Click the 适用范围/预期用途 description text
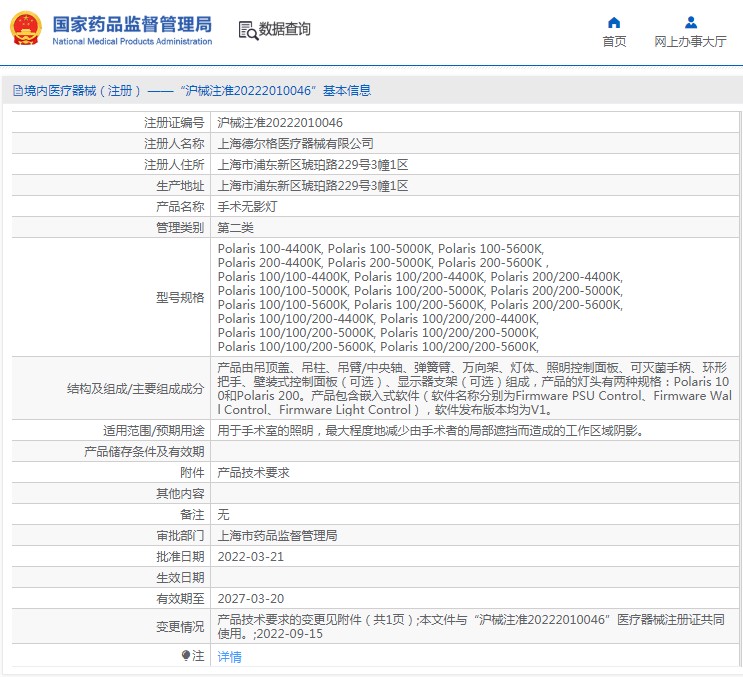Image resolution: width=743 pixels, height=677 pixels. pyautogui.click(x=430, y=431)
